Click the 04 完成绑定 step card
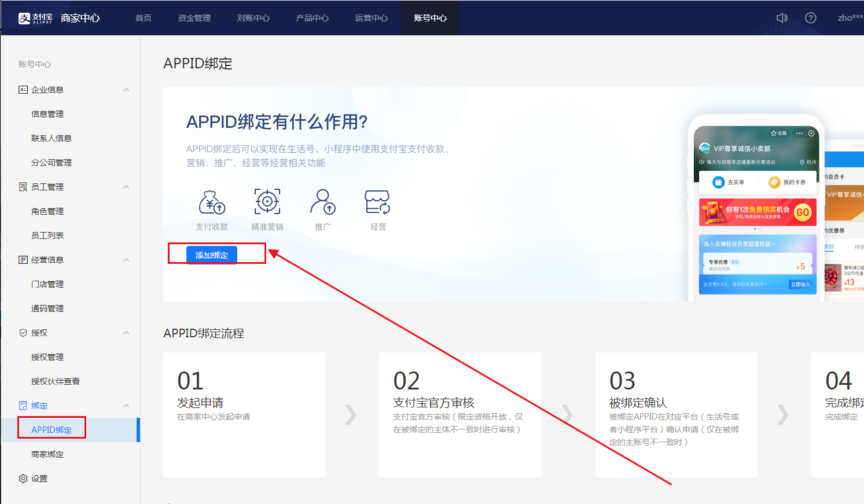 (838, 415)
